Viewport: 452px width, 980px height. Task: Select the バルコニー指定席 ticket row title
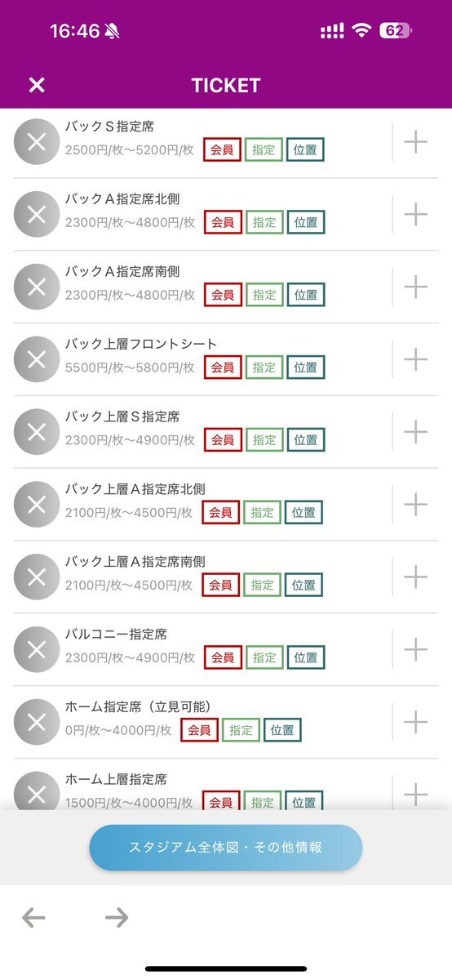point(116,635)
